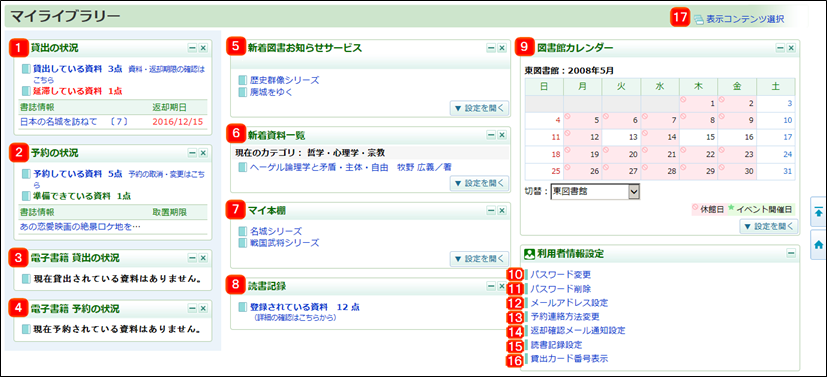Minimize the 新着図書お知らせサービス panel
Screen dimensions: 827x377
pos(491,48)
